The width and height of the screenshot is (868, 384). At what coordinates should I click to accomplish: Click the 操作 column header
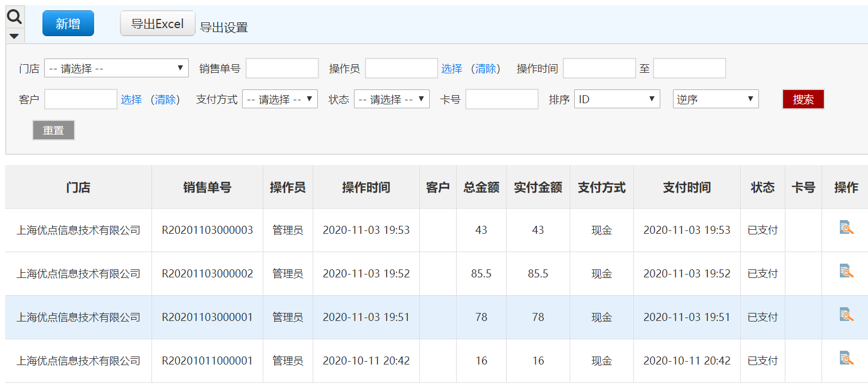846,187
